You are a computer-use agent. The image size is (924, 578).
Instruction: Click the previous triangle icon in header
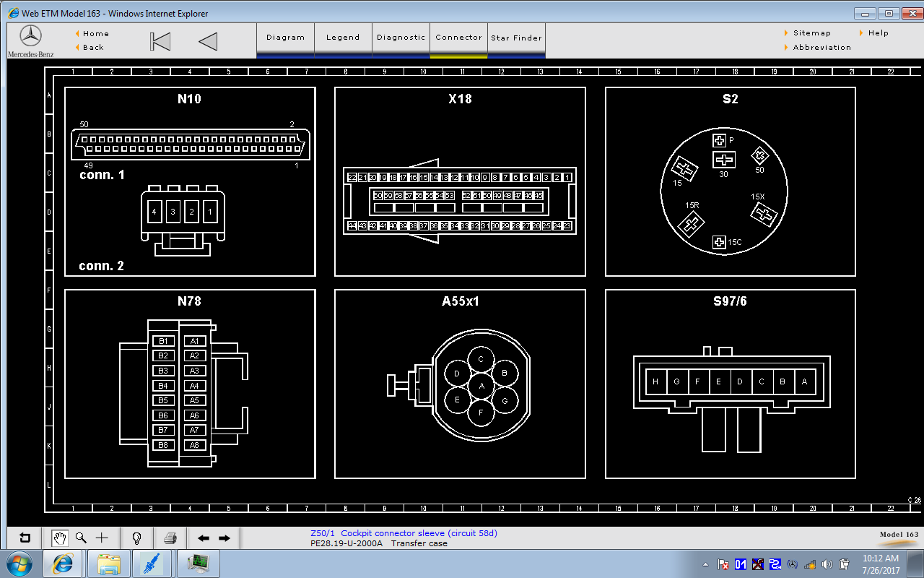208,41
